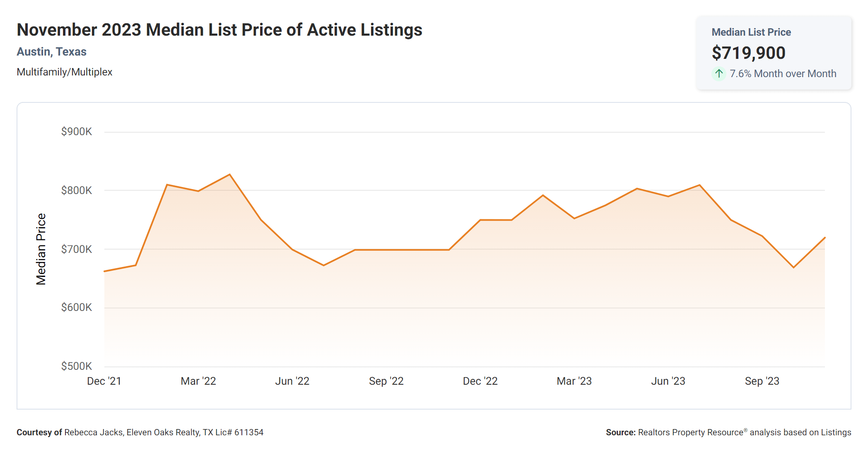Image resolution: width=868 pixels, height=456 pixels.
Task: Click the Courtesy of Rebecca Jacks credit
Action: click(x=140, y=432)
